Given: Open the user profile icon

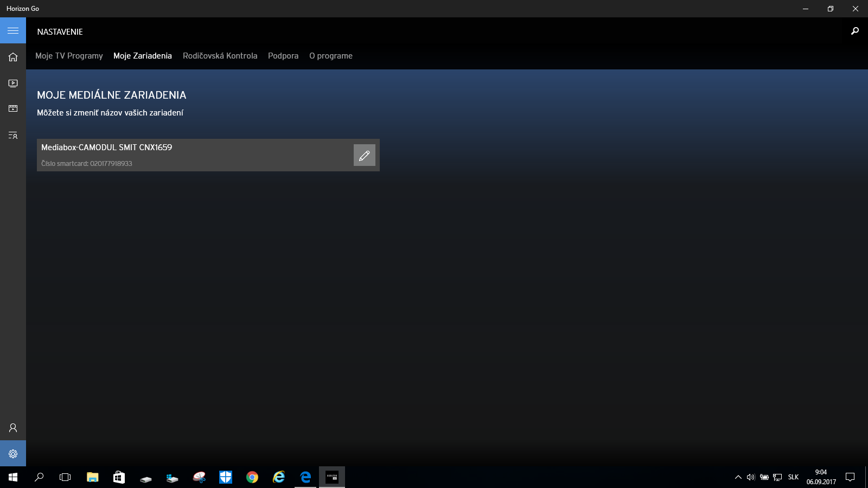Looking at the screenshot, I should point(13,428).
